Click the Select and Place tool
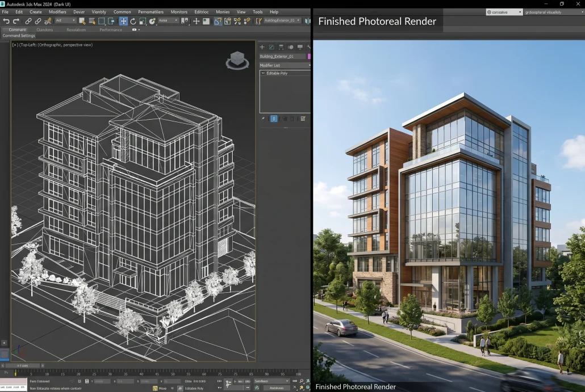Viewport: 585px width, 392px height. point(152,21)
